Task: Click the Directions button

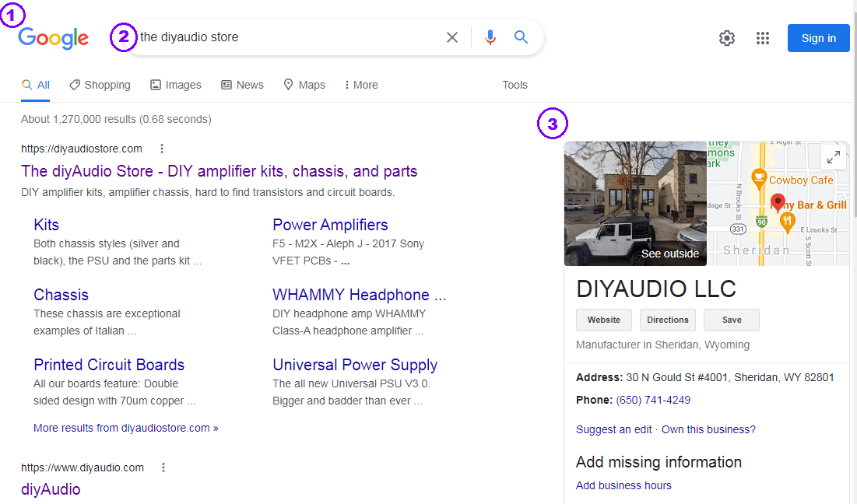Action: [667, 320]
